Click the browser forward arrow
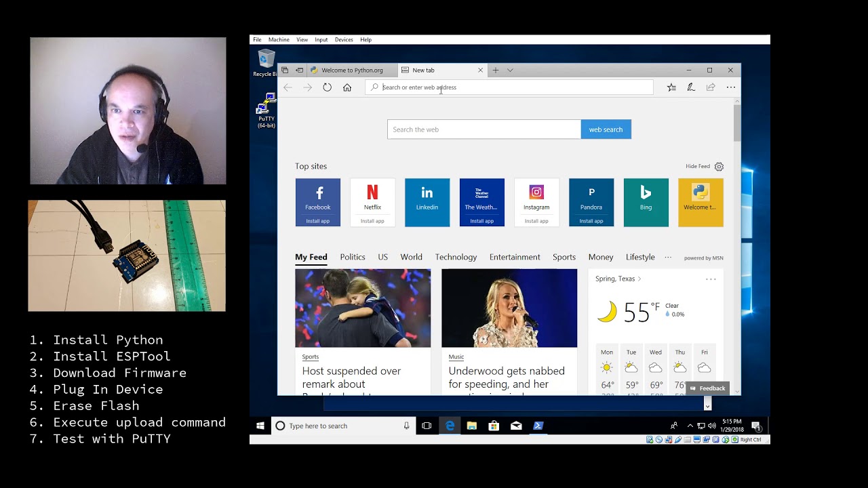 pyautogui.click(x=308, y=87)
